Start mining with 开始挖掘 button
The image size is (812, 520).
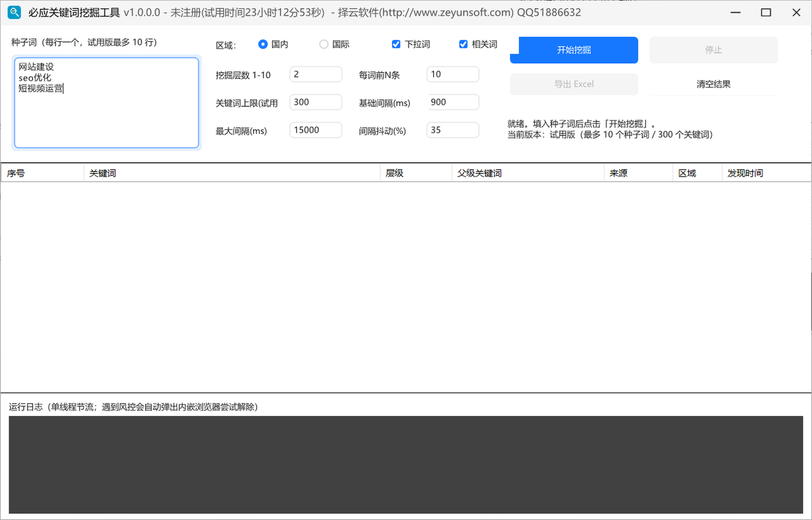coord(574,50)
